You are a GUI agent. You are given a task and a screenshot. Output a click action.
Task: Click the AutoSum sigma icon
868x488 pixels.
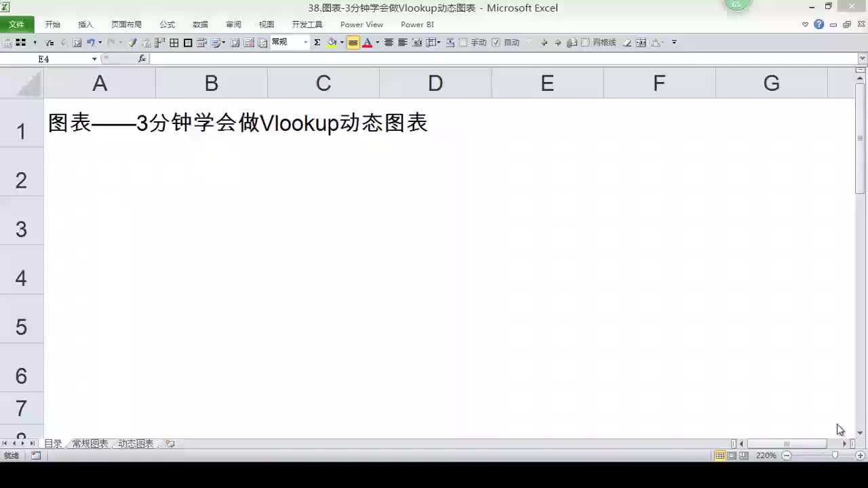[317, 42]
